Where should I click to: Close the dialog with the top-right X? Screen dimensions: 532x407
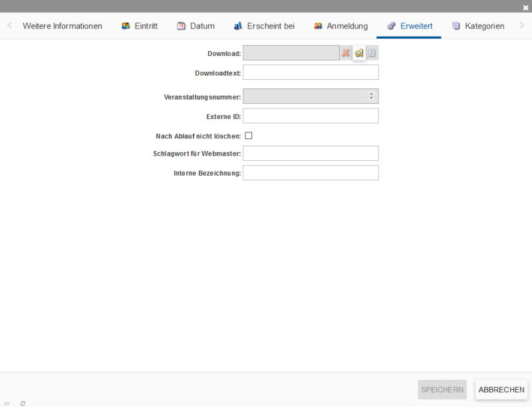click(x=525, y=7)
